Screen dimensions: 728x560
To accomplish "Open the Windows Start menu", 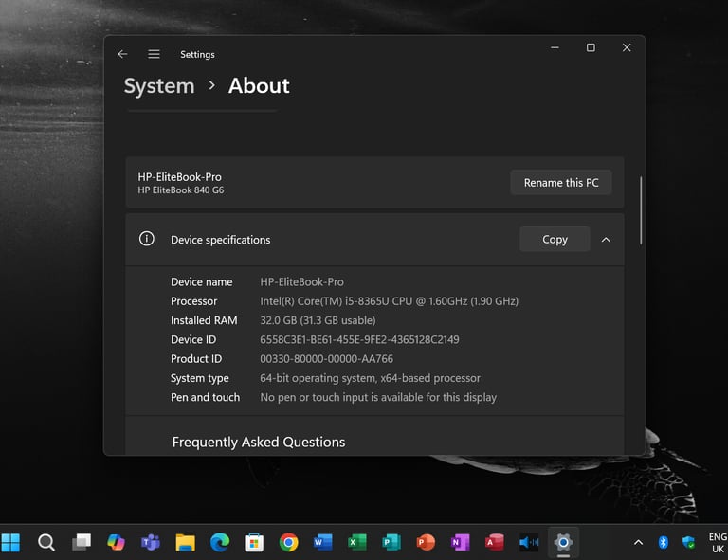I will (x=11, y=542).
